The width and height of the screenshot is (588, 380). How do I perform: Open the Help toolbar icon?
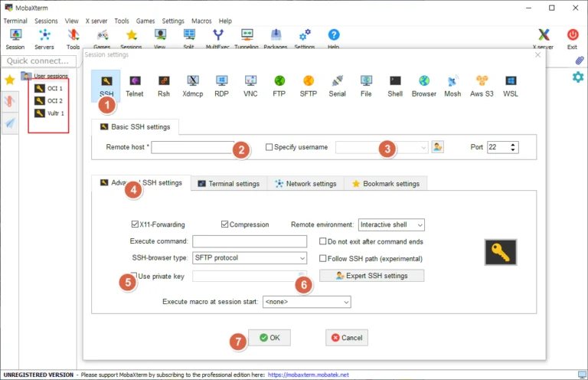[x=333, y=39]
